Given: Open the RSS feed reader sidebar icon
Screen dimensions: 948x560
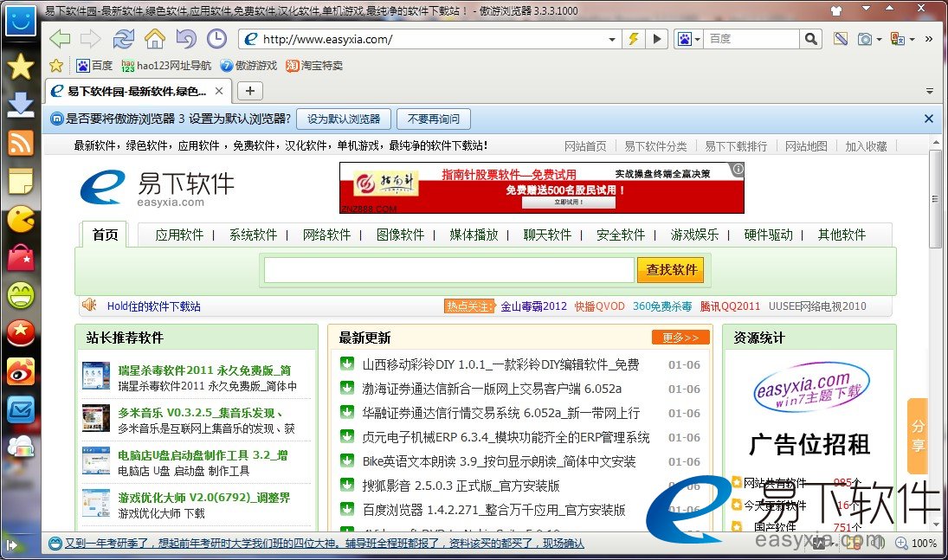Looking at the screenshot, I should click(x=20, y=143).
